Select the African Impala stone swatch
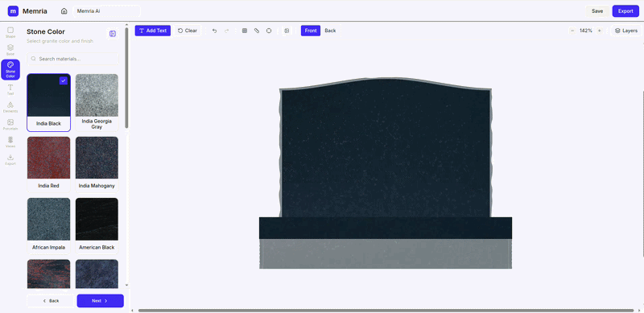The height and width of the screenshot is (313, 644). (x=48, y=226)
